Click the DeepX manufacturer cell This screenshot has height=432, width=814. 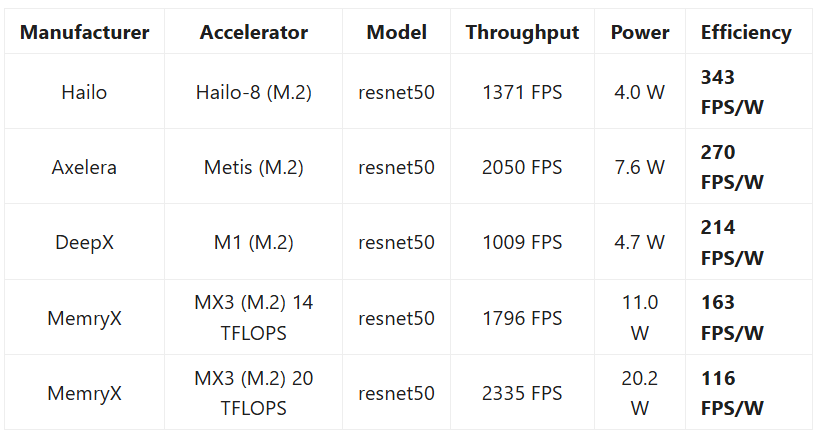tap(84, 242)
